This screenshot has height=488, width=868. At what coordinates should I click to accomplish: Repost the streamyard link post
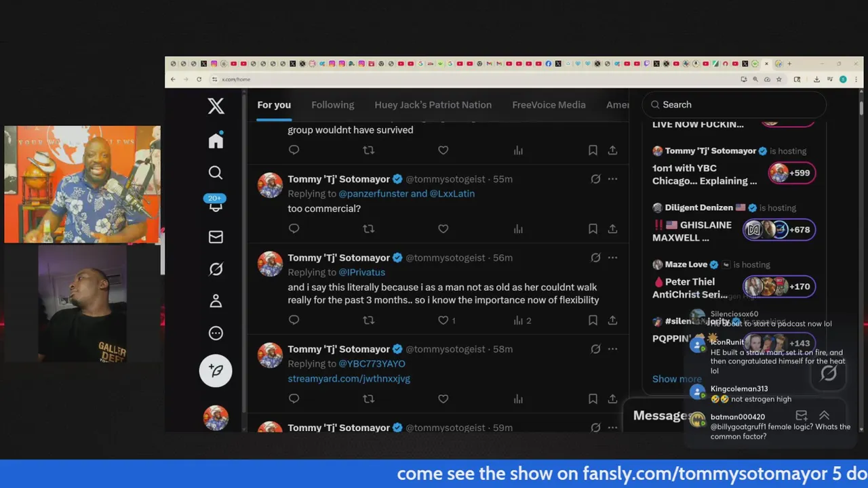pos(368,399)
